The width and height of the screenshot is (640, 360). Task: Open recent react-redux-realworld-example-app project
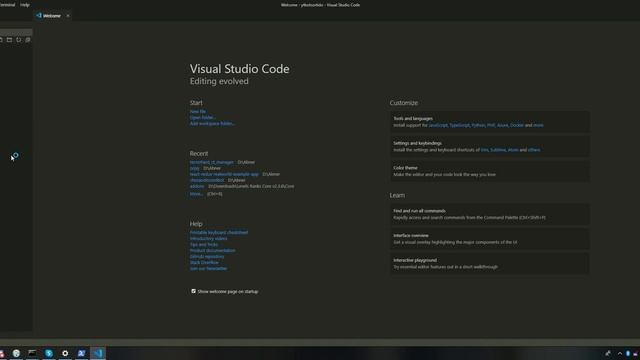click(x=224, y=174)
